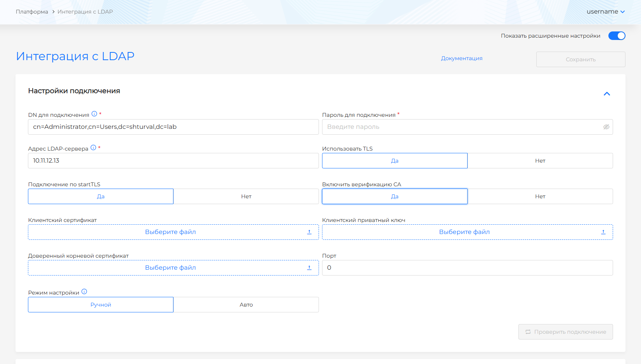Viewport: 641px width, 364px height.
Task: Open the username dropdown menu
Action: coord(605,12)
